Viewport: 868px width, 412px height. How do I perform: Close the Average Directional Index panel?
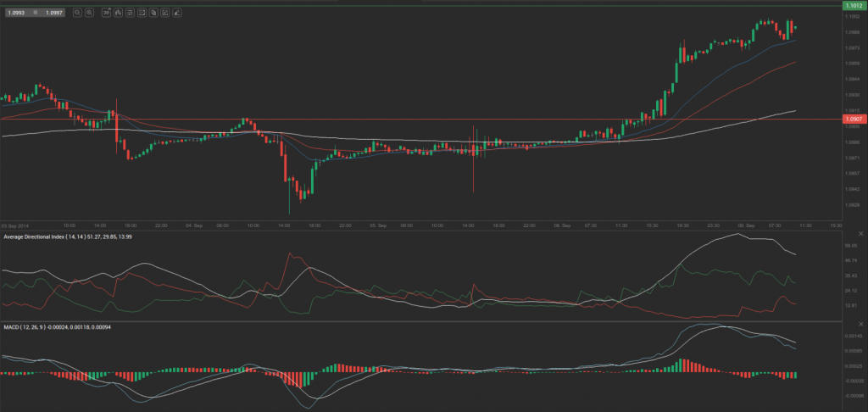(861, 234)
